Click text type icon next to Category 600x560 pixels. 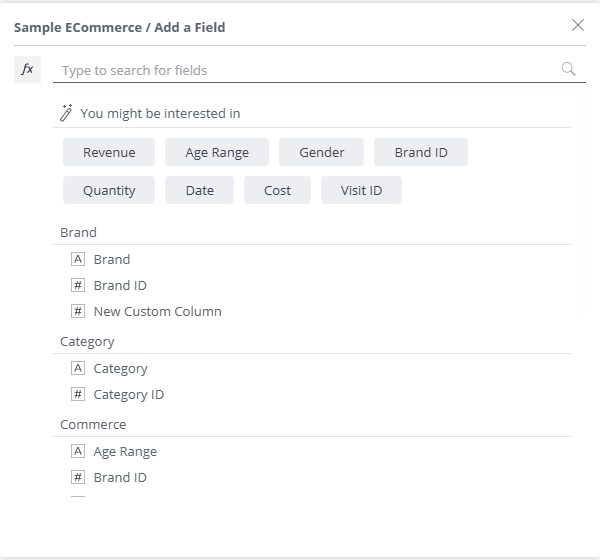point(79,368)
